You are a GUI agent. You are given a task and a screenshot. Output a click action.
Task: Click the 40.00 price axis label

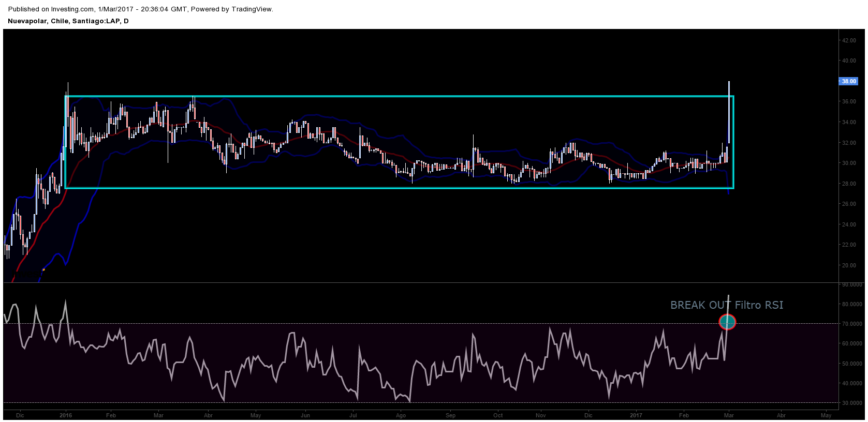click(x=849, y=61)
